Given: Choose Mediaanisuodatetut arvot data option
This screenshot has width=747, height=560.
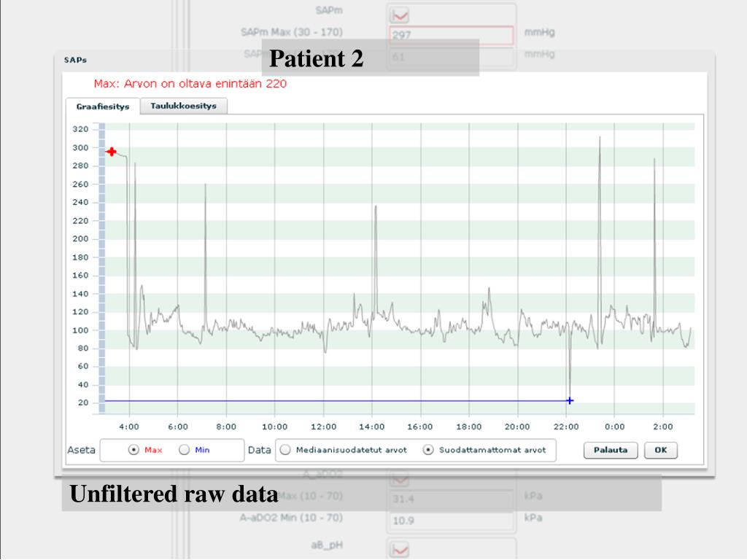Looking at the screenshot, I should point(285,449).
